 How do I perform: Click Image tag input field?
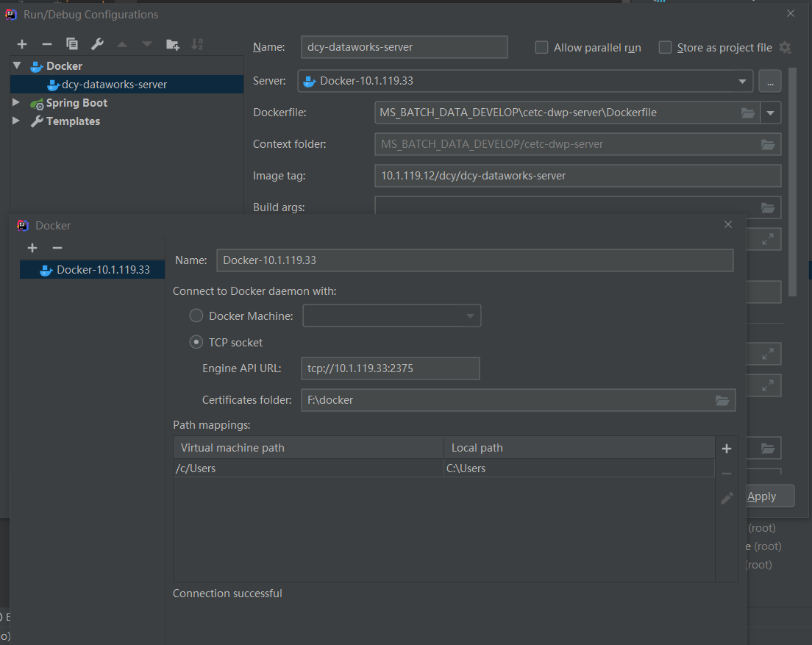[577, 176]
